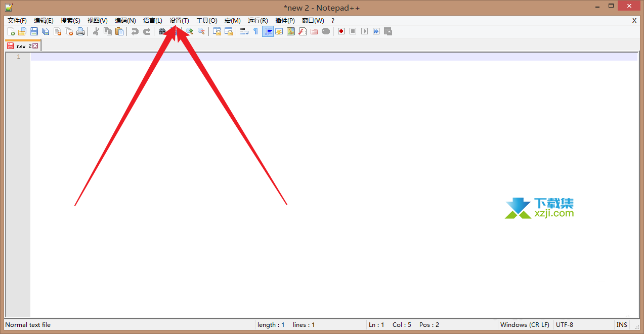Viewport: 644px width, 334px height.
Task: Click 'Windows (CR LF)' line ending field
Action: pos(525,325)
